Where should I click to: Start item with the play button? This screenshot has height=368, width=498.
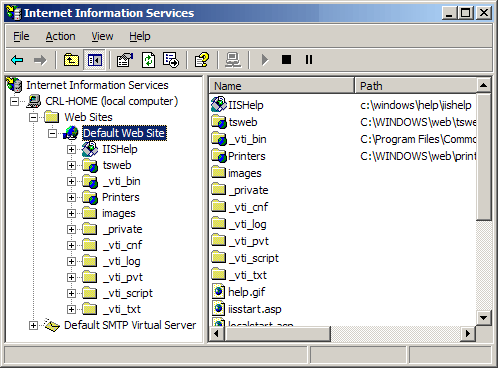[265, 60]
